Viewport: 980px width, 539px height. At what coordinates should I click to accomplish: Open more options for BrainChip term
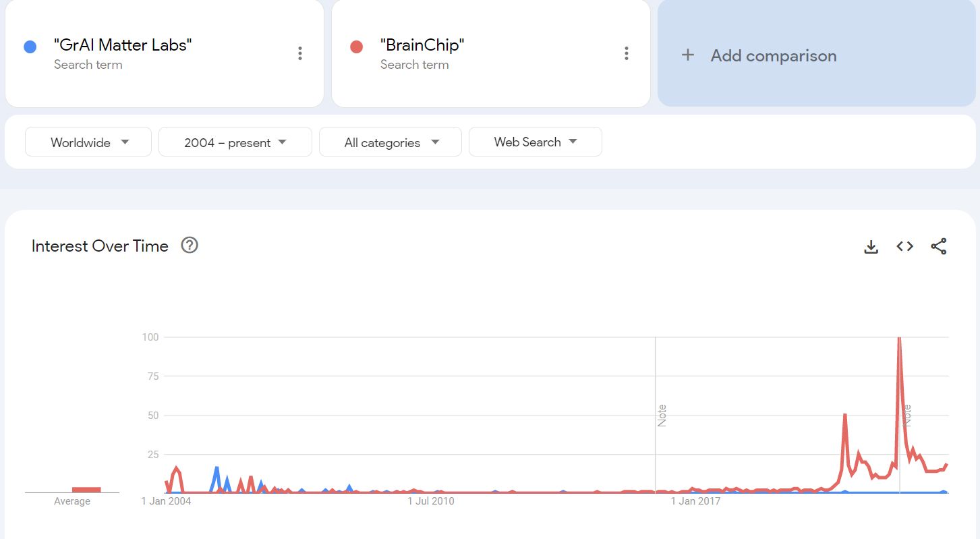point(627,54)
